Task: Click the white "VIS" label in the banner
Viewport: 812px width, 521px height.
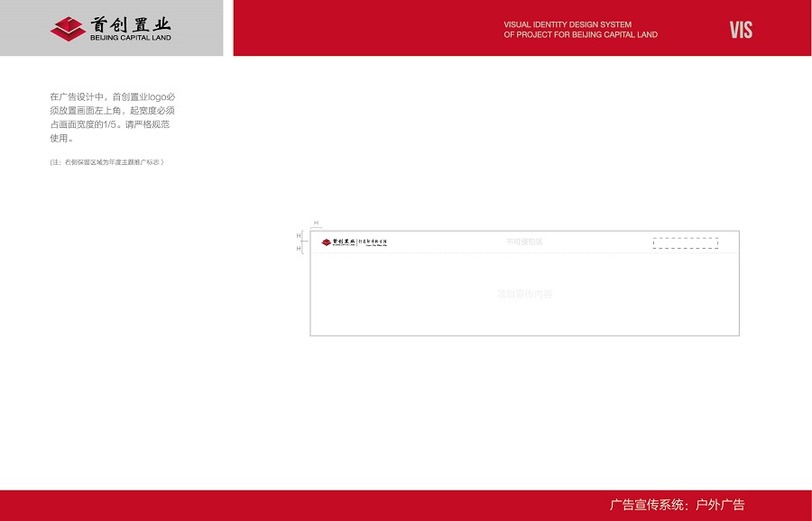Action: point(741,30)
